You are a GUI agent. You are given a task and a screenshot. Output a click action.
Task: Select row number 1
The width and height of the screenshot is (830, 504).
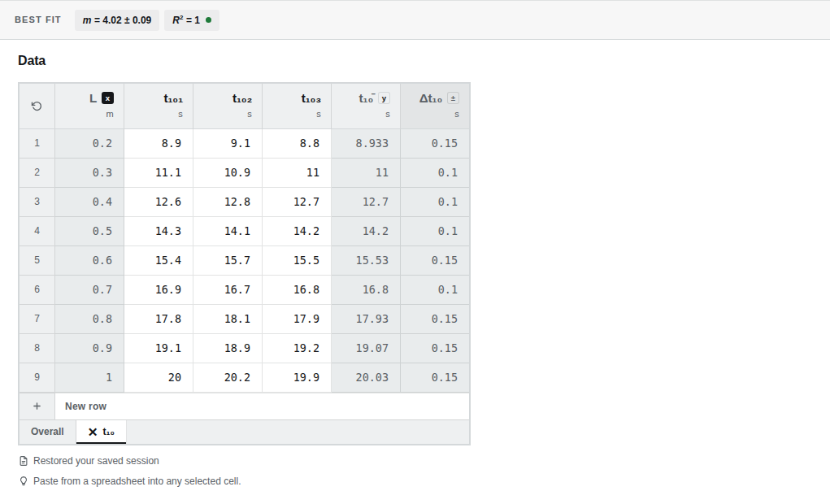37,143
